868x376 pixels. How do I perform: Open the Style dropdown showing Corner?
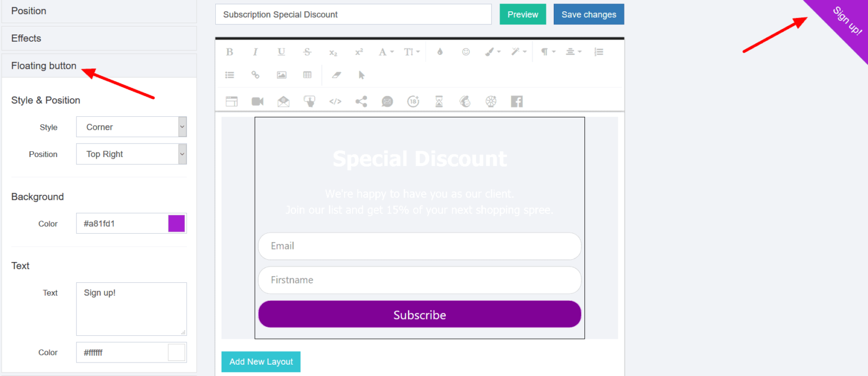tap(132, 127)
